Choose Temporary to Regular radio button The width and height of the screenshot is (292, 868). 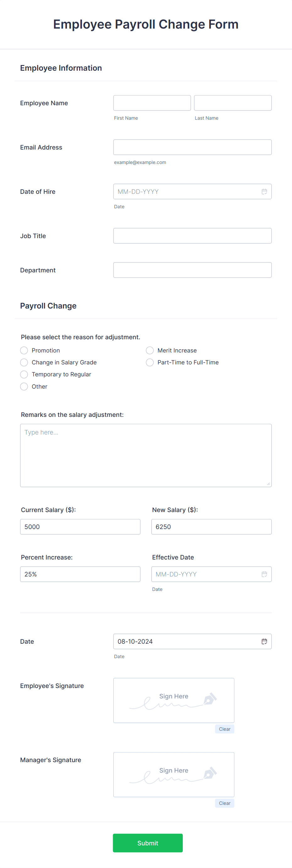point(24,374)
